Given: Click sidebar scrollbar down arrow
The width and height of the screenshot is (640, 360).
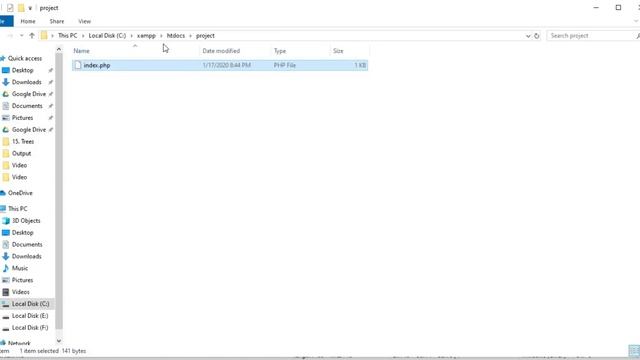Looking at the screenshot, I should tap(59, 340).
